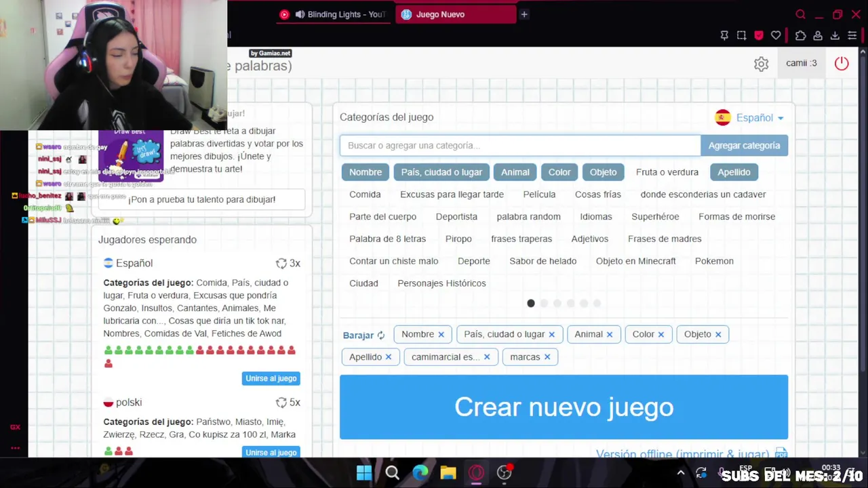Image resolution: width=868 pixels, height=488 pixels.
Task: Select the Fruta o verdura category
Action: point(667,172)
